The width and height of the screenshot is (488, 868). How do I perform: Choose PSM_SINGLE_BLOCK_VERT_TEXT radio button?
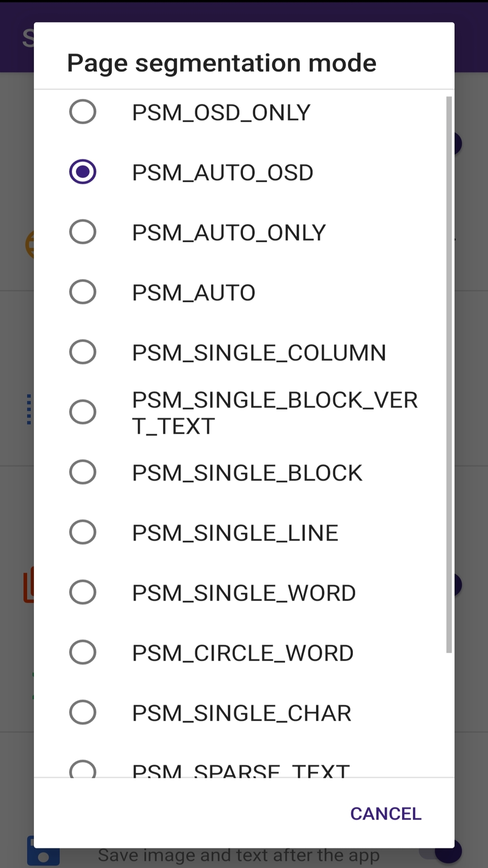click(83, 412)
